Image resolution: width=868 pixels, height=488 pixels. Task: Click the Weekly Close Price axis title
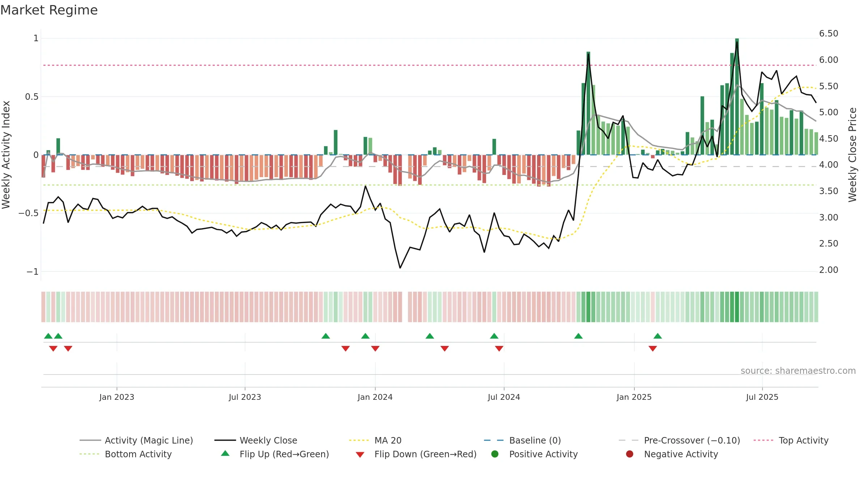pyautogui.click(x=852, y=155)
